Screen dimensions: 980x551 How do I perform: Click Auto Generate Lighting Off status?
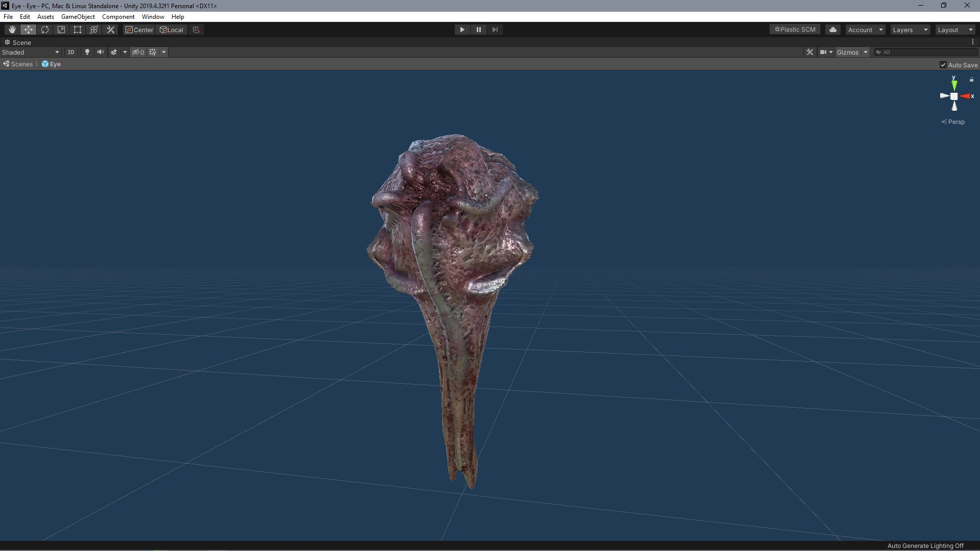(925, 546)
